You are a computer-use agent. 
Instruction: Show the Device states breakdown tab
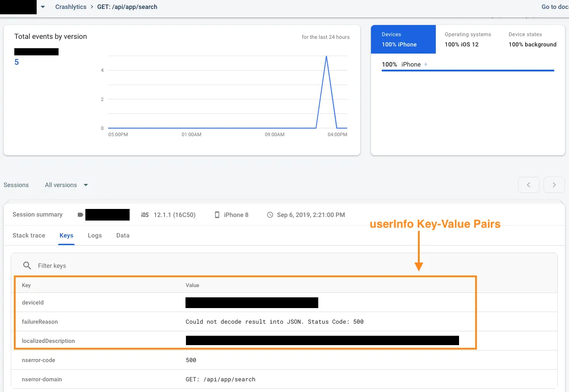tap(532, 39)
